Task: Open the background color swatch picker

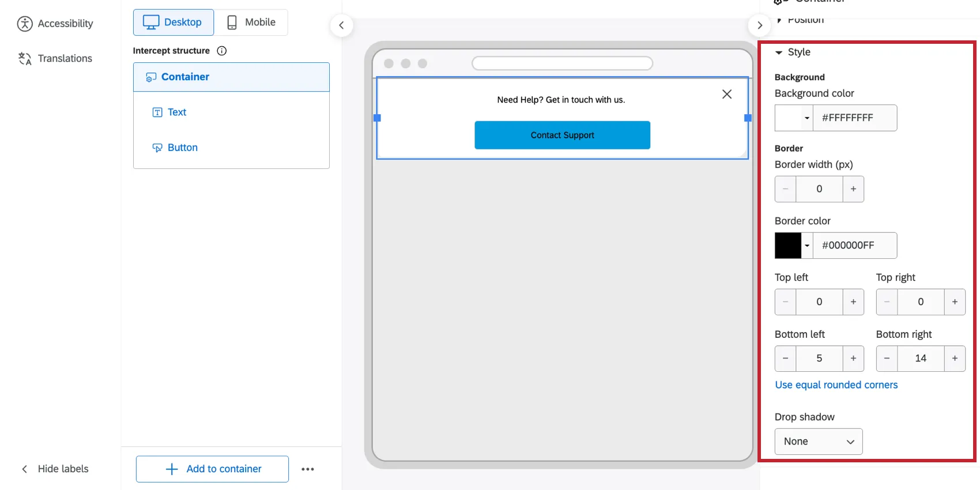Action: [x=794, y=118]
